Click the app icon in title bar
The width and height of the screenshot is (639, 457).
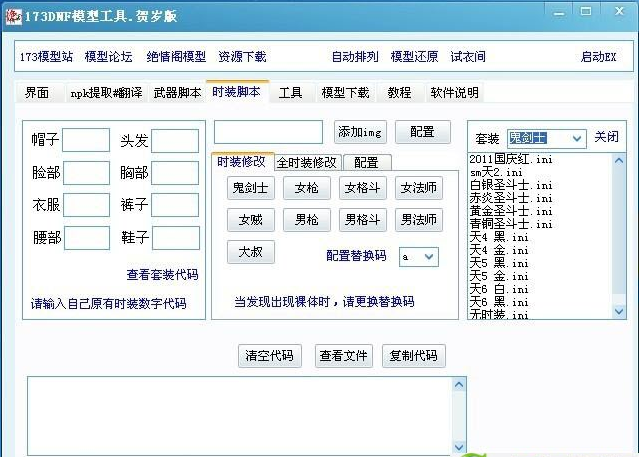pyautogui.click(x=10, y=12)
